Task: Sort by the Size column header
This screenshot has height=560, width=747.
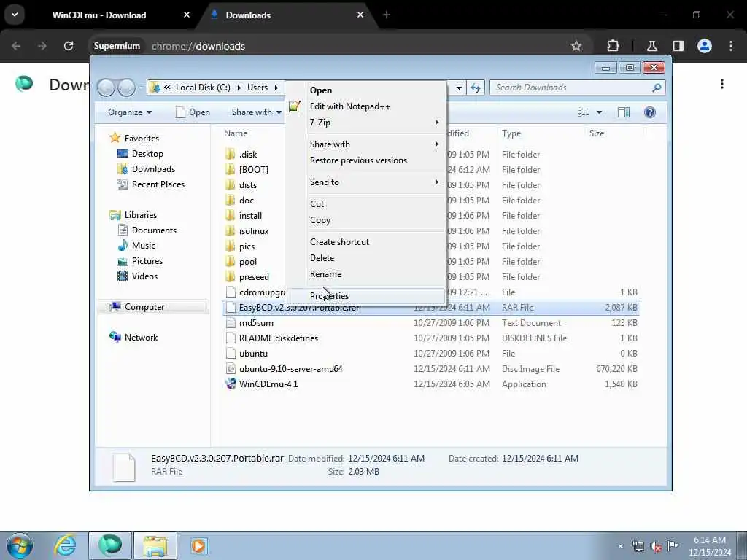Action: point(597,133)
